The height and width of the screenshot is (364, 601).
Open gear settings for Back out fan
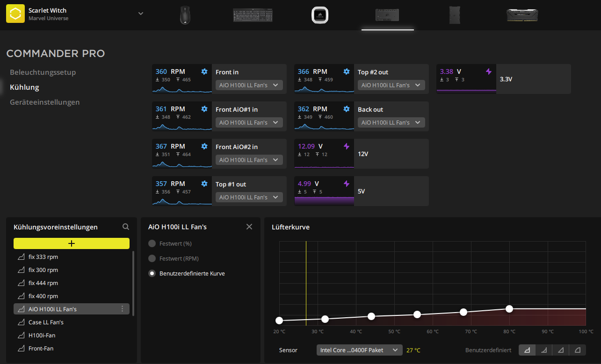click(x=346, y=109)
